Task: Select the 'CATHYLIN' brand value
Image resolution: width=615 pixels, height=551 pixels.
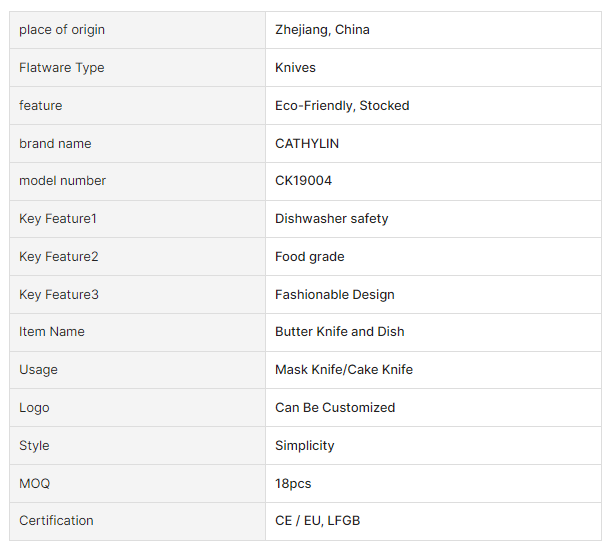Action: tap(307, 144)
